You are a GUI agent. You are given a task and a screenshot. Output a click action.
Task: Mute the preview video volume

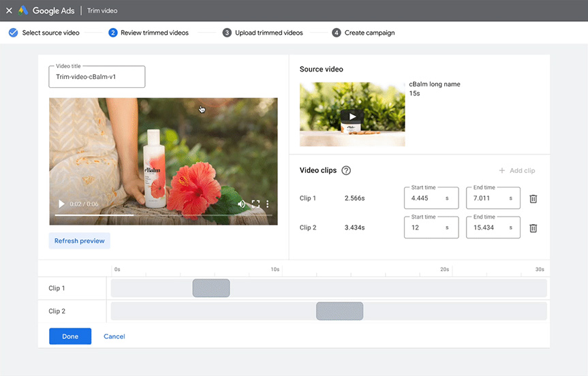point(242,204)
